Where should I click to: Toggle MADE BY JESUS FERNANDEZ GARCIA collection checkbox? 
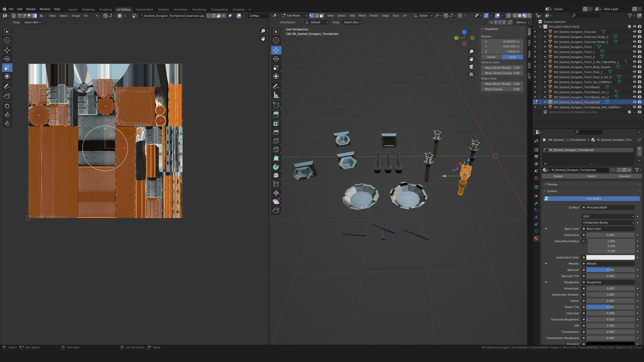pyautogui.click(x=630, y=112)
